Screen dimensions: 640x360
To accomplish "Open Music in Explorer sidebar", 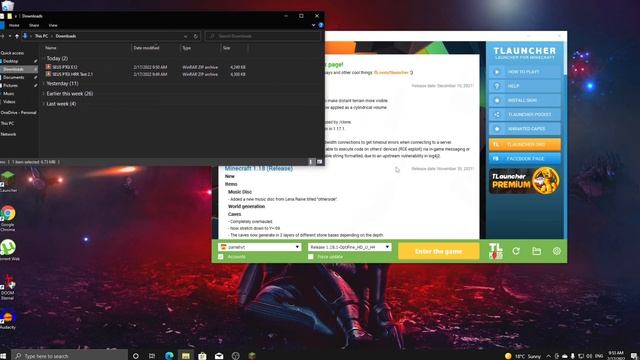I will coord(8,94).
